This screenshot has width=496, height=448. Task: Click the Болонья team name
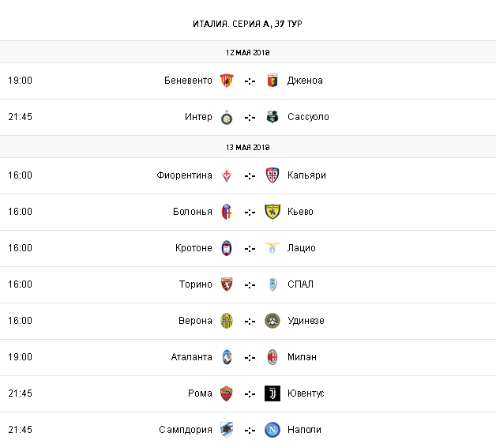[192, 212]
